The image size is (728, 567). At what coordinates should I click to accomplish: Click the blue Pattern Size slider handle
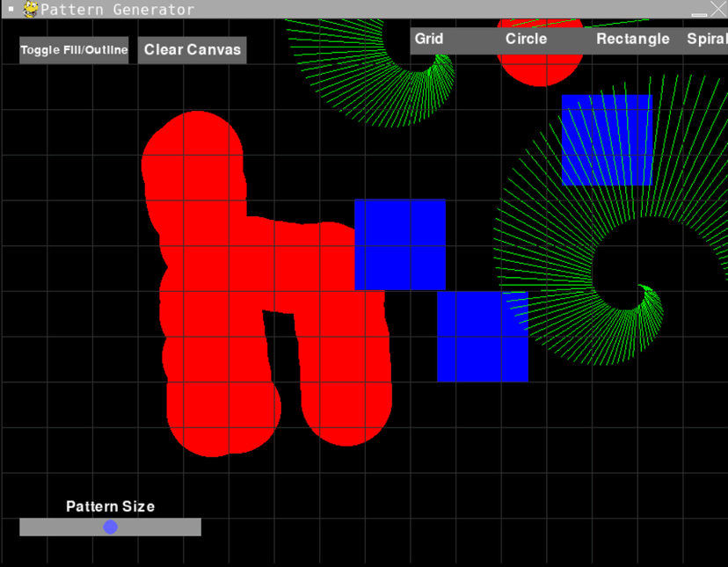coord(110,527)
